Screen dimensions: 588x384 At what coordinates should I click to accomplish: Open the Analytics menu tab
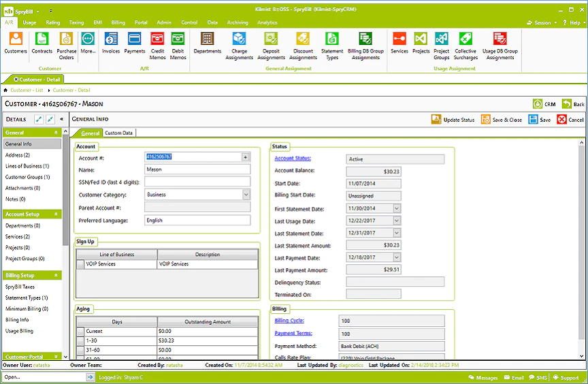pos(267,22)
